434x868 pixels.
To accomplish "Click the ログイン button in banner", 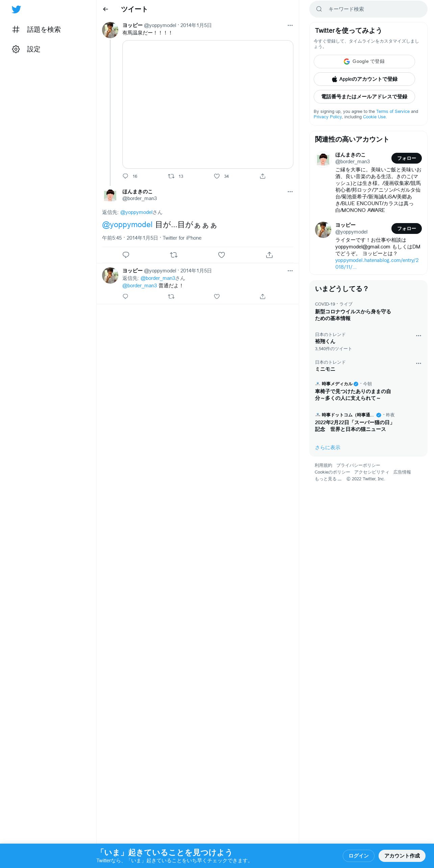I will pos(358,855).
